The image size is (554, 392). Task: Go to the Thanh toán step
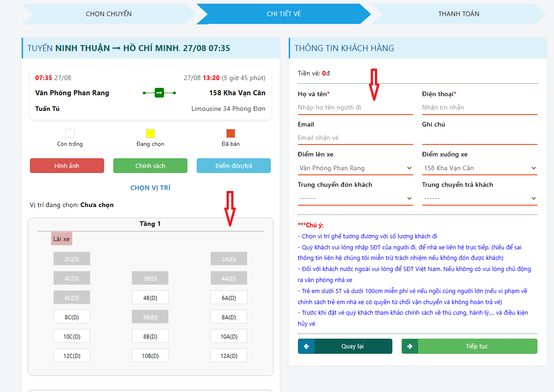458,14
